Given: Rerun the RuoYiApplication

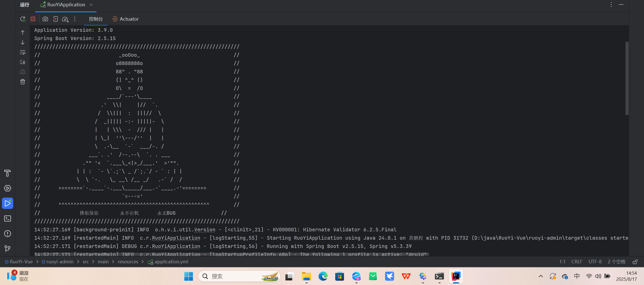Looking at the screenshot, I should coord(23,19).
